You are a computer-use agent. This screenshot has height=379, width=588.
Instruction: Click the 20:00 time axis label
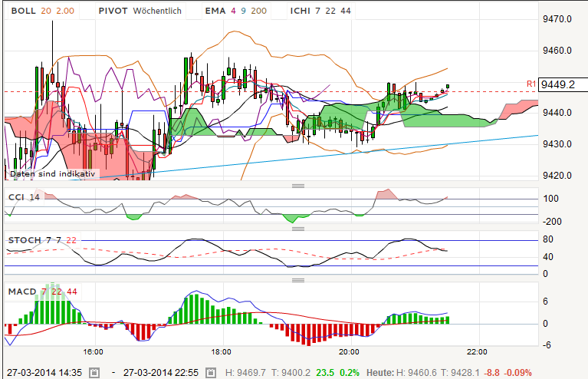[x=349, y=352]
